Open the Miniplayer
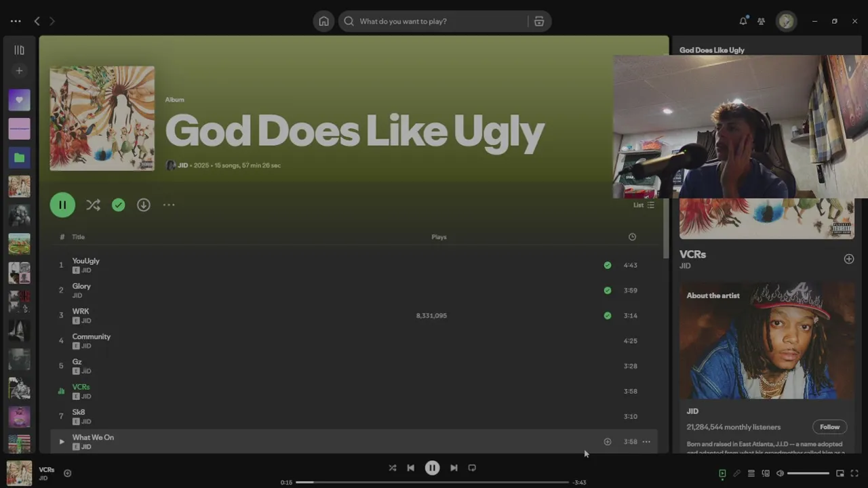The image size is (868, 488). click(840, 474)
